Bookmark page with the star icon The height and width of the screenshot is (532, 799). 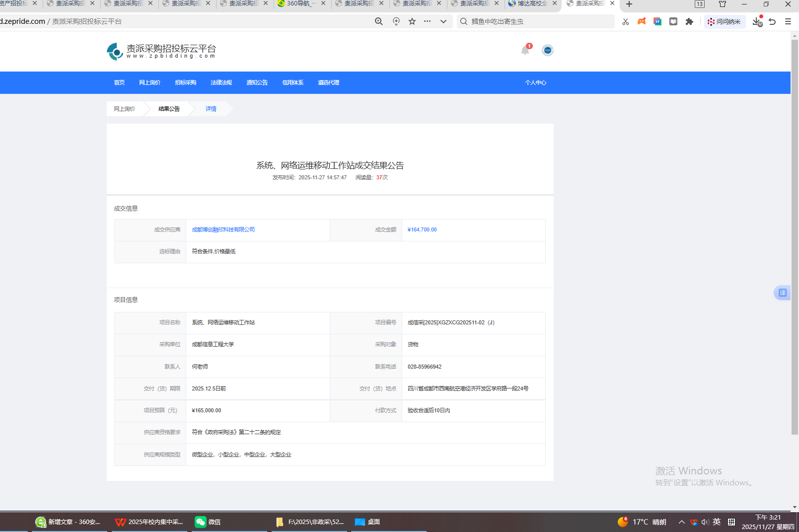click(412, 21)
